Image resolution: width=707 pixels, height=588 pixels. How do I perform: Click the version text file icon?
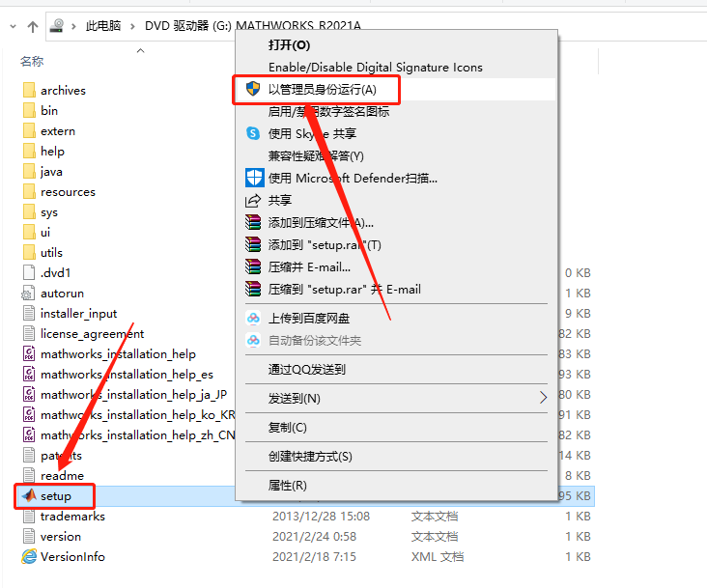[x=29, y=536]
